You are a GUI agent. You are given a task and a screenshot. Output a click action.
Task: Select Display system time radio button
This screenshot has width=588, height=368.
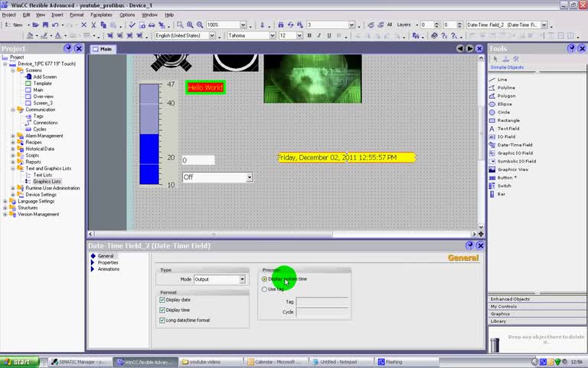264,279
